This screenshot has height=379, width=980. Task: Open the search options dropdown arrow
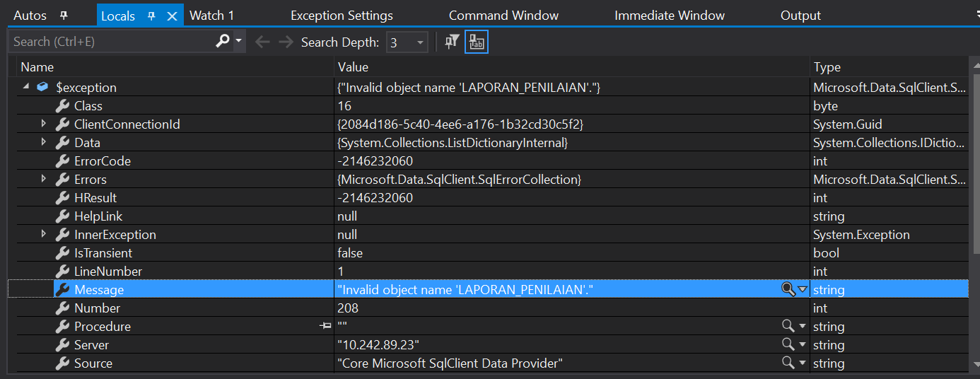tap(238, 41)
